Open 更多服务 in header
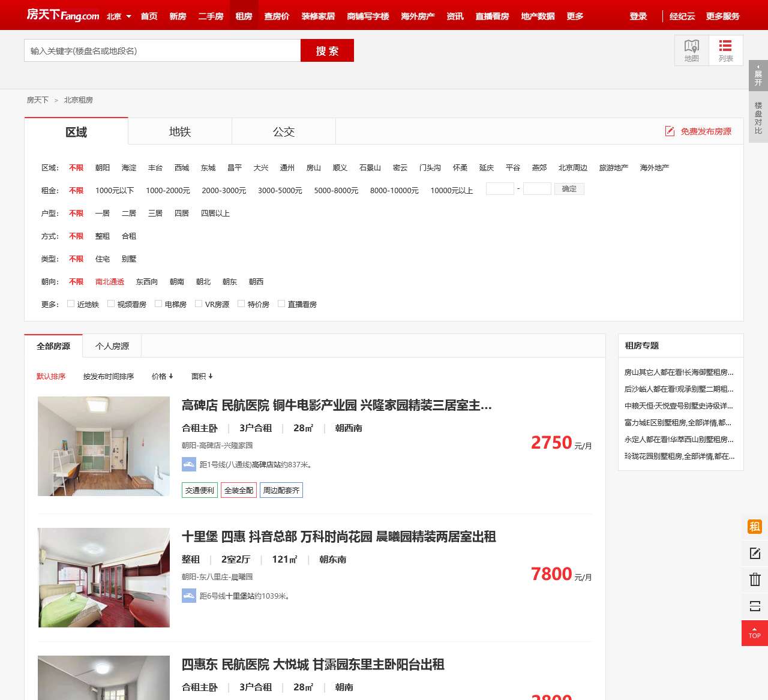The height and width of the screenshot is (700, 768). pyautogui.click(x=723, y=16)
